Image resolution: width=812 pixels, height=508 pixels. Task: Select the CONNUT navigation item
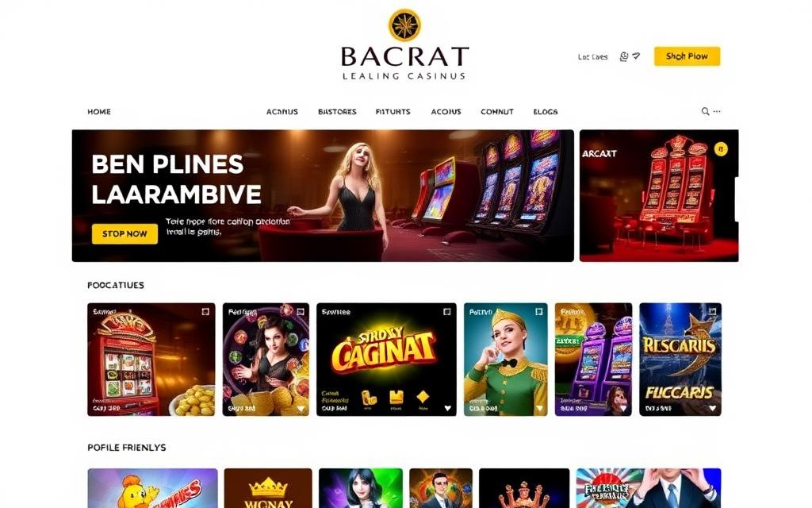[x=497, y=111]
